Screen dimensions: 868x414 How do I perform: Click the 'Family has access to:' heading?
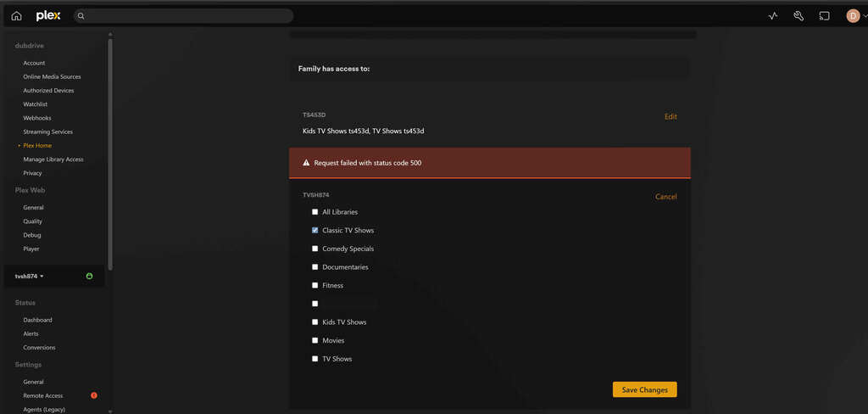click(x=334, y=69)
